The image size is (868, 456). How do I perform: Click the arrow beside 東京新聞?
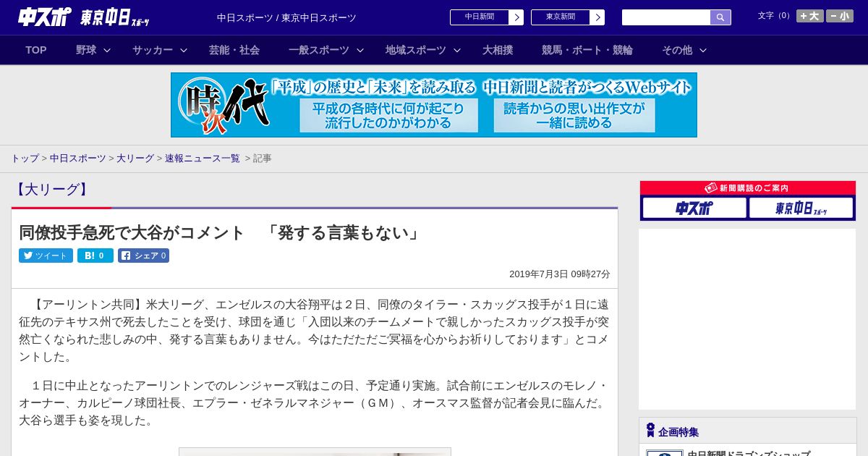(x=597, y=17)
